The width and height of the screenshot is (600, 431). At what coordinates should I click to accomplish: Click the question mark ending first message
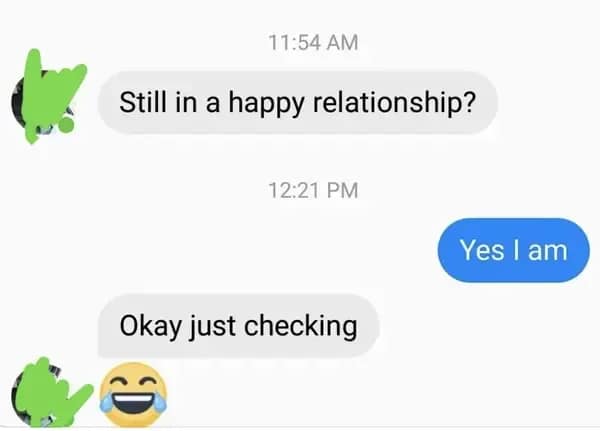point(469,102)
